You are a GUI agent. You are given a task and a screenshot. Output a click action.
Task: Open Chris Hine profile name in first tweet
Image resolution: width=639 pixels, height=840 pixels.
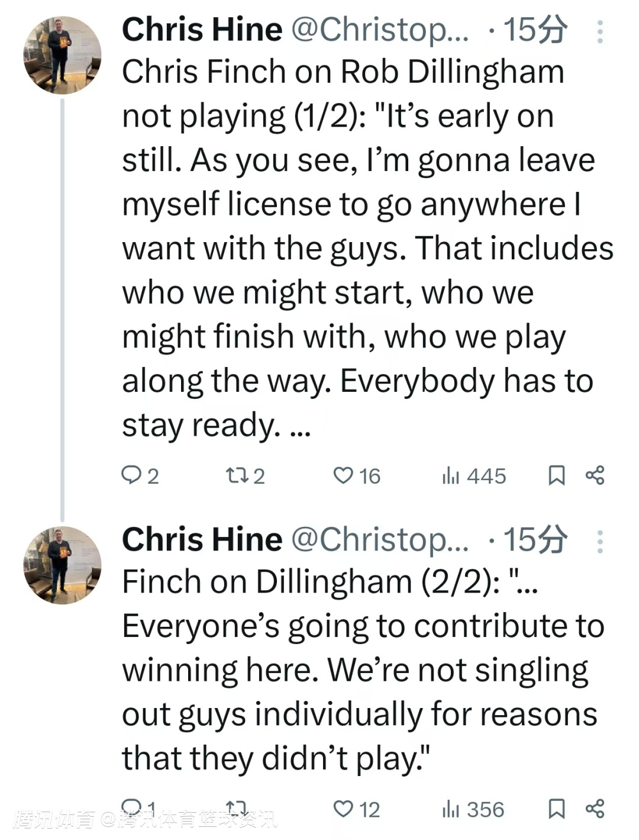point(202,30)
